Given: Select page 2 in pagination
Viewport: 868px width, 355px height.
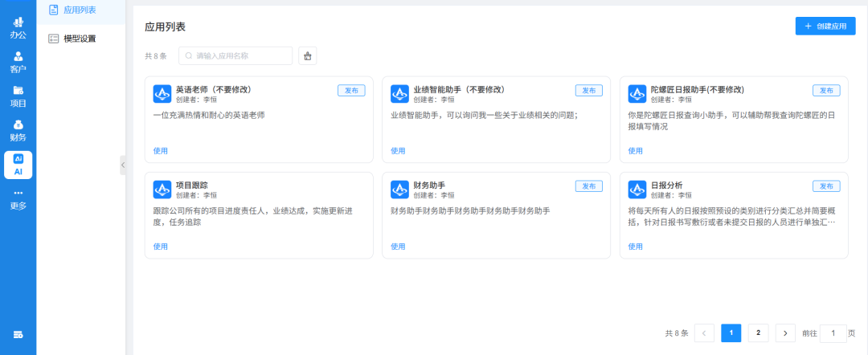Looking at the screenshot, I should (x=759, y=333).
